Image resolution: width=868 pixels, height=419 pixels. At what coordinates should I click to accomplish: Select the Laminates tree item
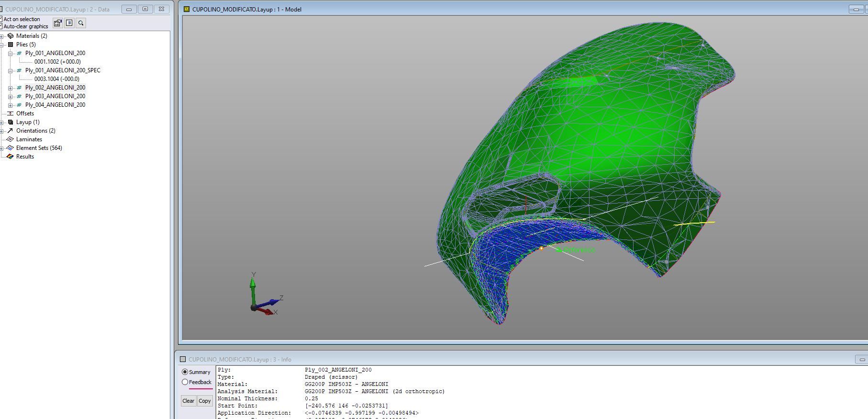29,139
